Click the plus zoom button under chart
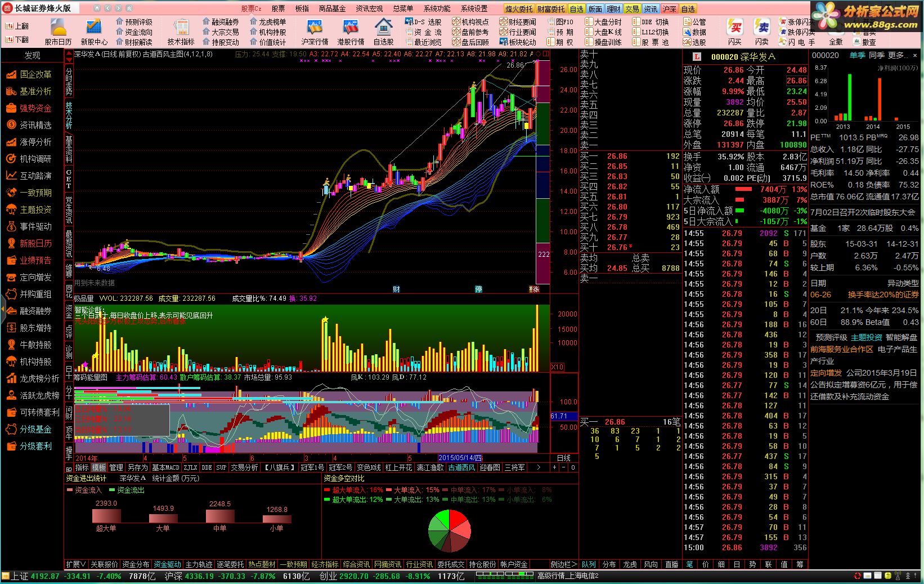 click(x=554, y=467)
